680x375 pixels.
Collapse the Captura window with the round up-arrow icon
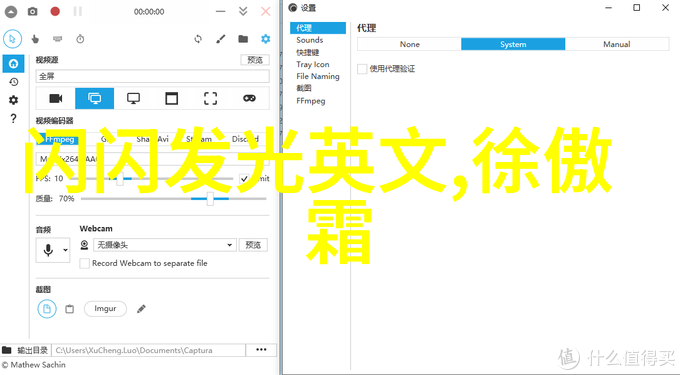(11, 12)
